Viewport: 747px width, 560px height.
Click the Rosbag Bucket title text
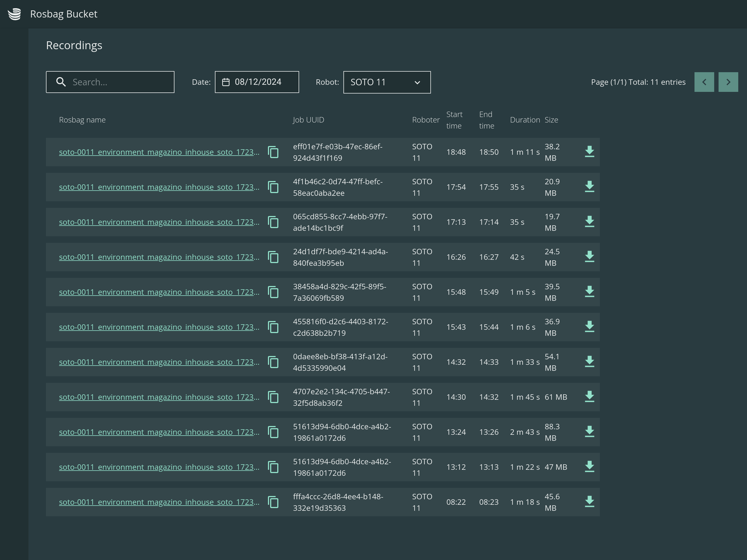[63, 14]
